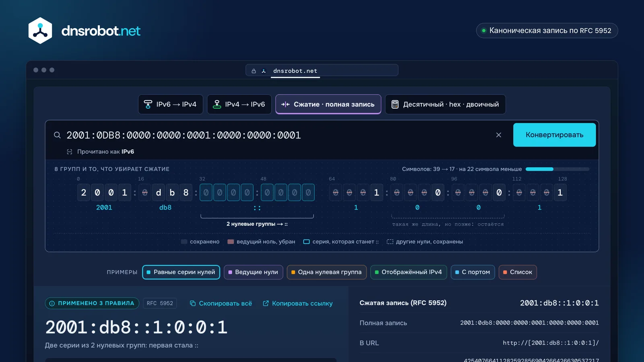Click the dnsrobot.net address bar

(x=322, y=70)
